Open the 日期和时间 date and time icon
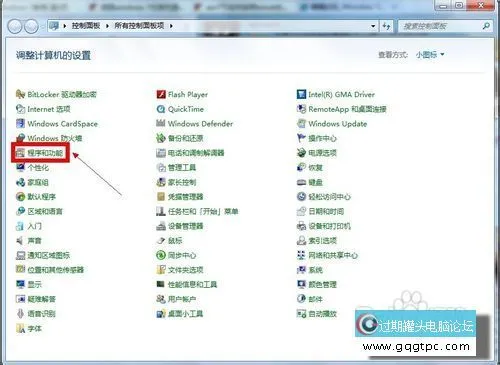The height and width of the screenshot is (365, 500). [301, 211]
